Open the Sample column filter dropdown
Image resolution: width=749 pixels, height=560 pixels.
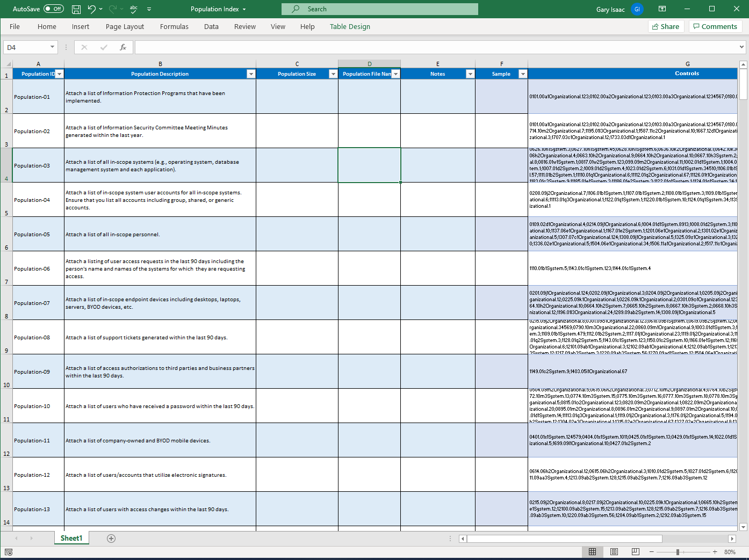(x=523, y=74)
